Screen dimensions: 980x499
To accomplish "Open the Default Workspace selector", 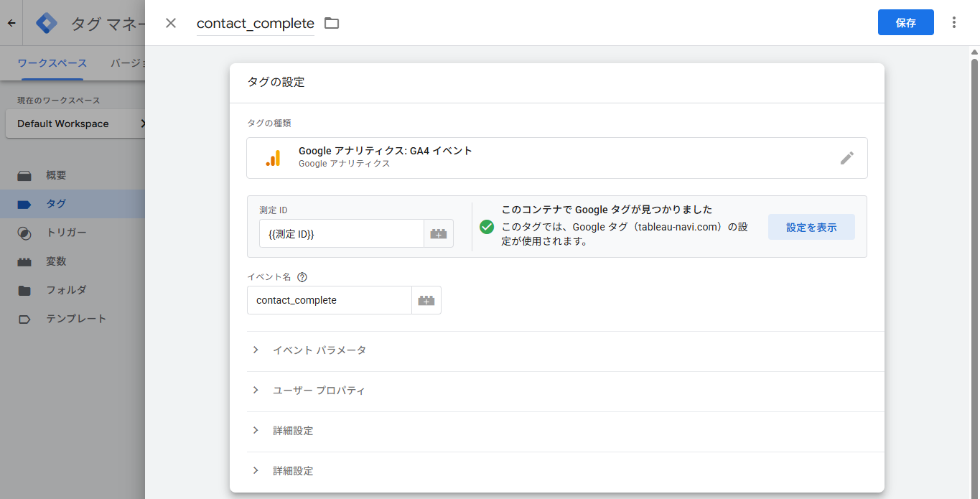I will point(75,123).
